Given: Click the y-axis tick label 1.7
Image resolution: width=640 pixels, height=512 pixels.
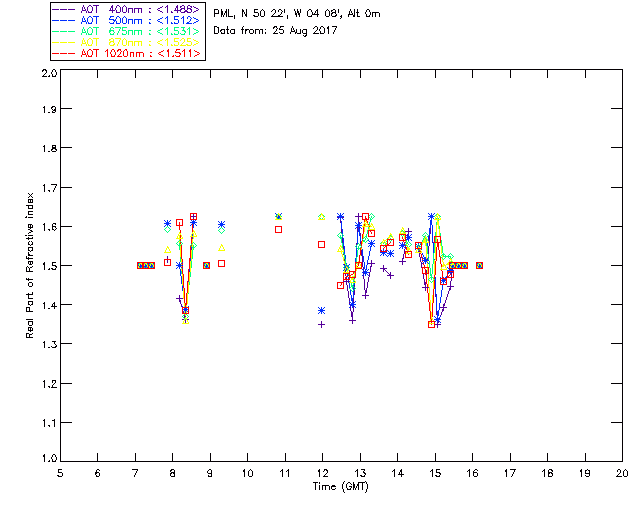Looking at the screenshot, I should coord(49,188).
